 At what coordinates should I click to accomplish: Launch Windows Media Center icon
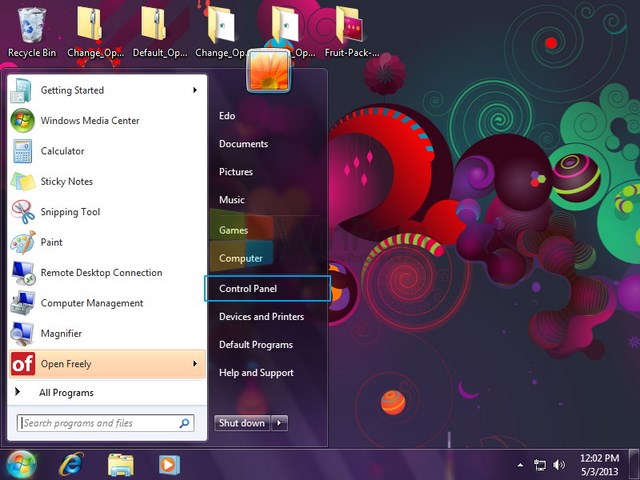point(22,120)
